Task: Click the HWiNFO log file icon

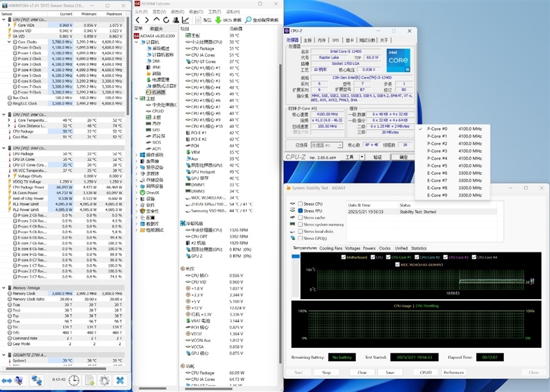Action: click(x=89, y=380)
